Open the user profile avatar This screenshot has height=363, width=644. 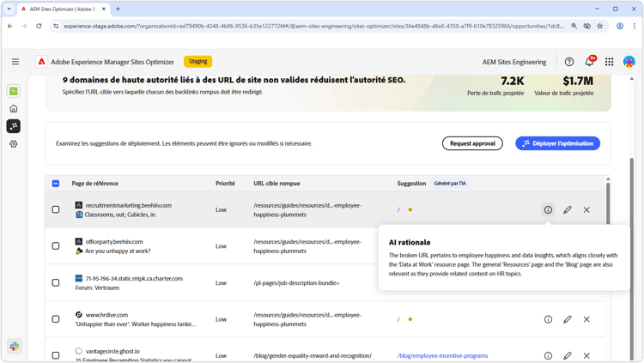[629, 62]
